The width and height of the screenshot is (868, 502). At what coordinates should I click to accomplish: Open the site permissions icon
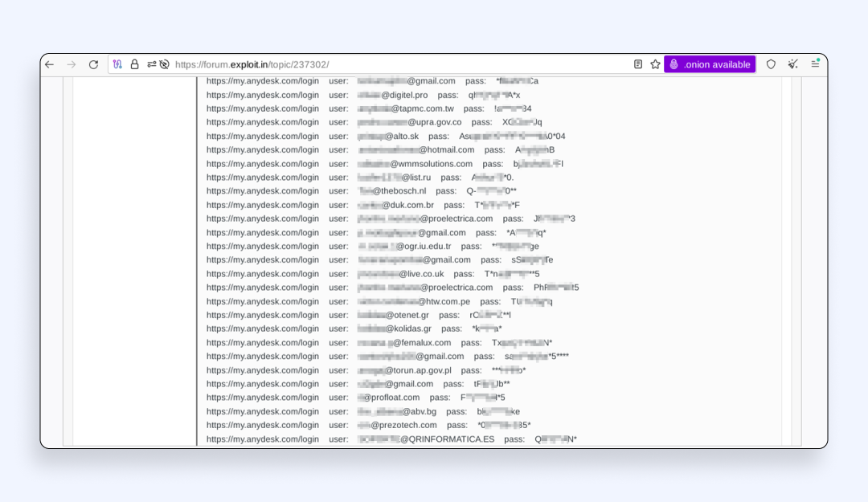coord(151,64)
